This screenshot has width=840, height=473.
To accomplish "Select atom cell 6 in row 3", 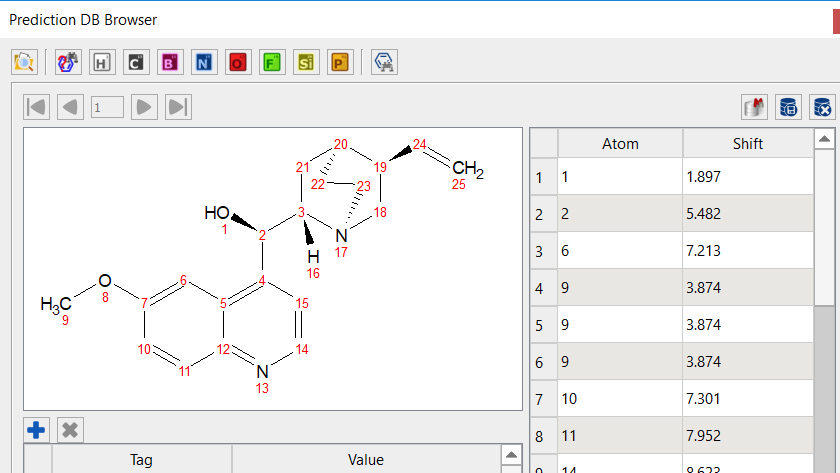I will (620, 251).
